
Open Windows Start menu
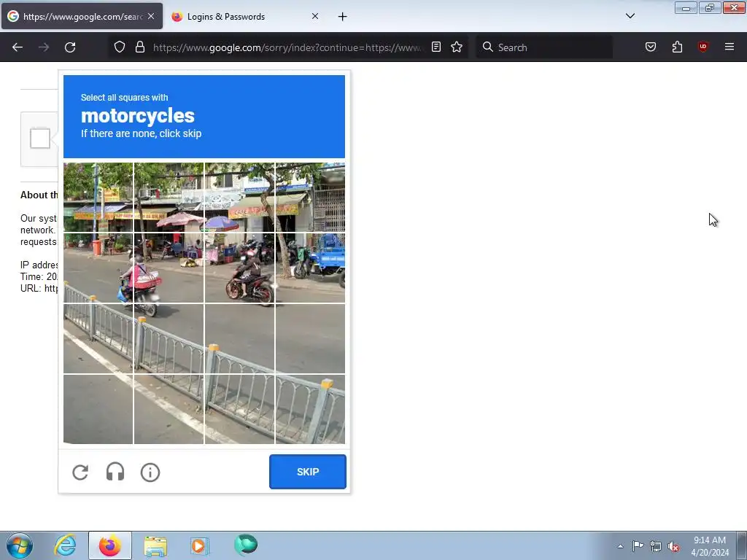[20, 545]
